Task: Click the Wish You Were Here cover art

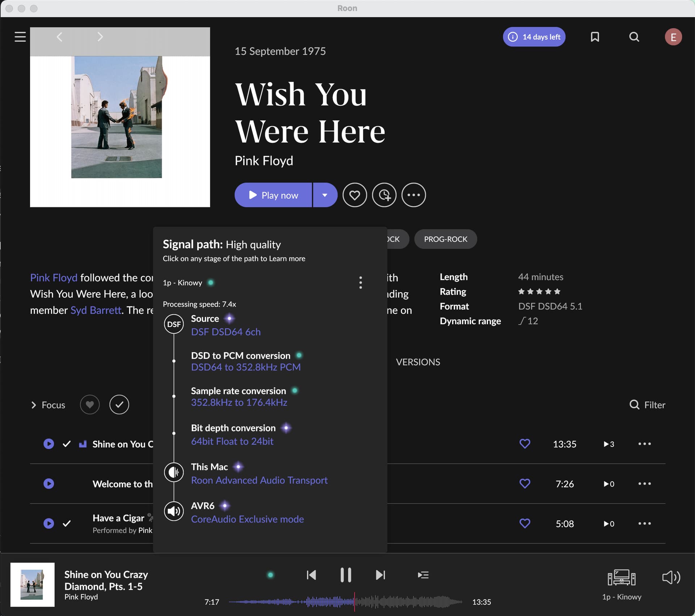Action: (x=120, y=117)
